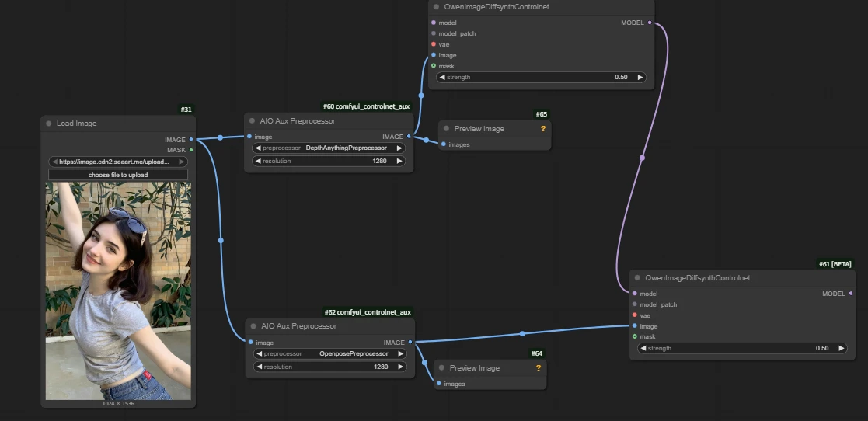Increase strength with right arrow on top Qwen node

pyautogui.click(x=640, y=78)
